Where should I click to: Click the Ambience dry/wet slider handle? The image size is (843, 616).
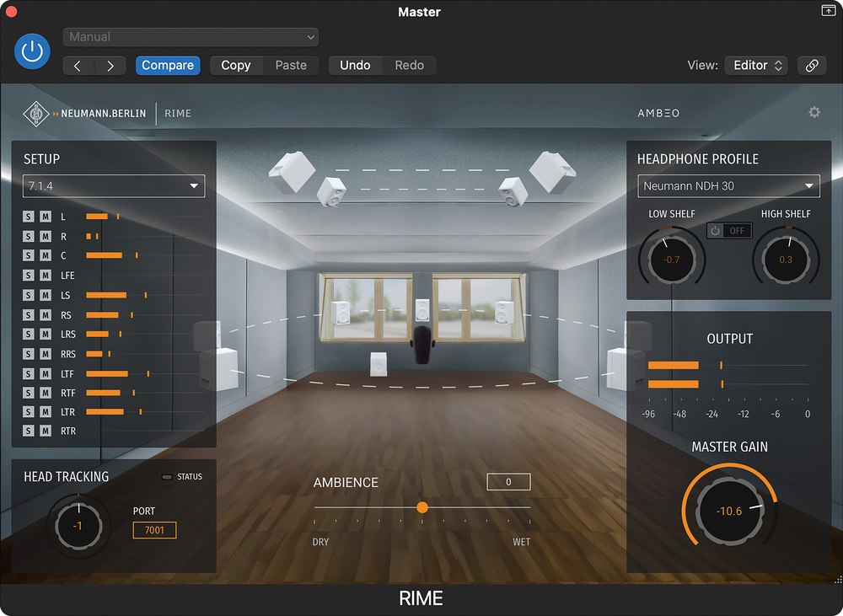tap(422, 507)
